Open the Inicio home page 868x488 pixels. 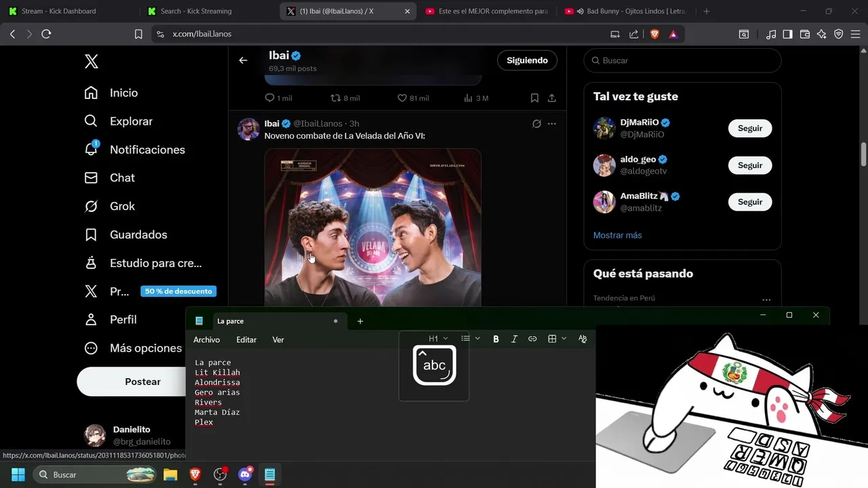[x=111, y=93]
